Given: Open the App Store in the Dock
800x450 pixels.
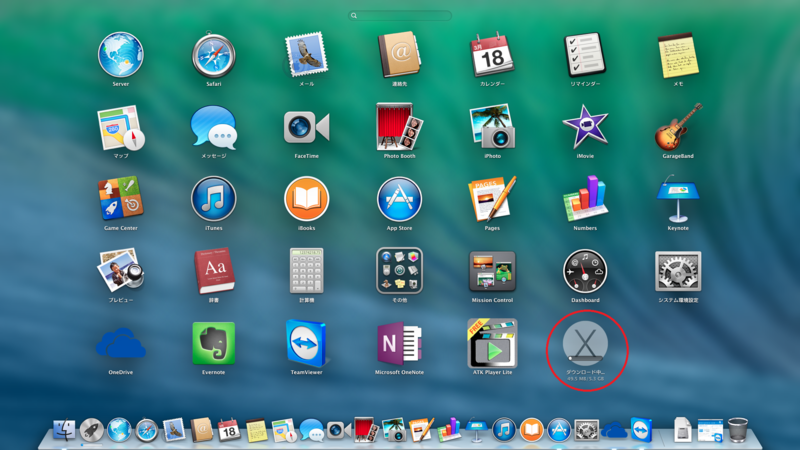Looking at the screenshot, I should click(559, 430).
